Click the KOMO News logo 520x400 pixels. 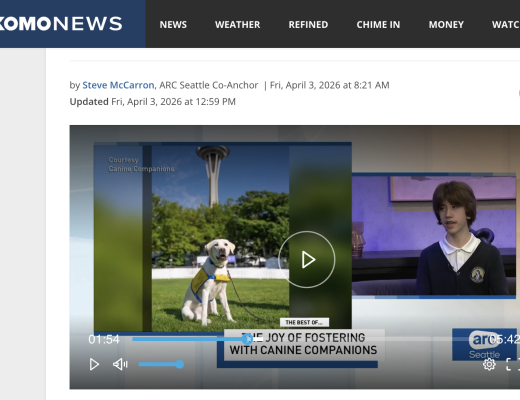coord(61,24)
